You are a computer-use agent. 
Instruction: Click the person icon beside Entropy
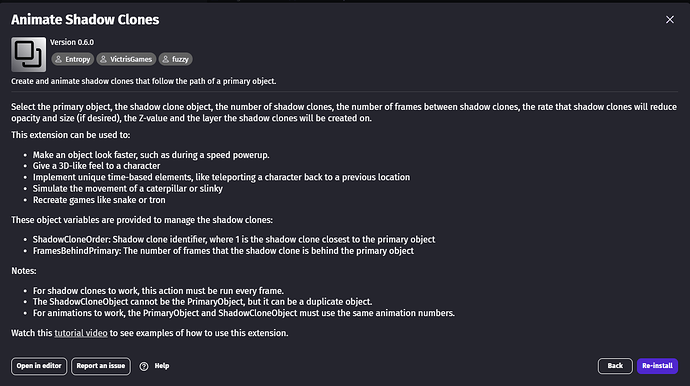tap(59, 59)
